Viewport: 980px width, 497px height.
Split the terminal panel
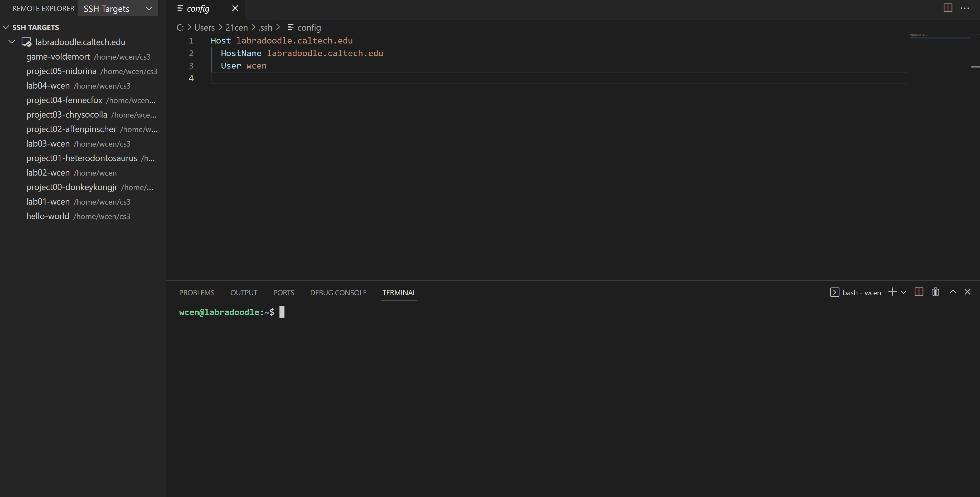(919, 292)
